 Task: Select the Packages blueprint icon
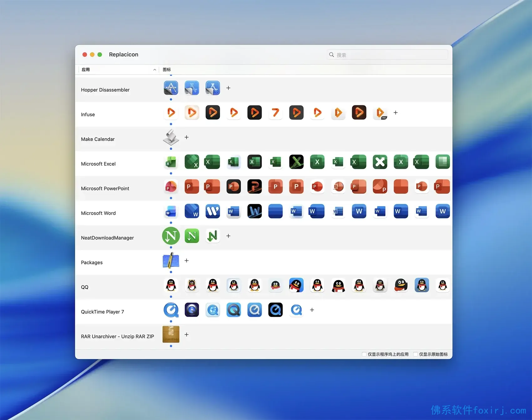pyautogui.click(x=171, y=261)
